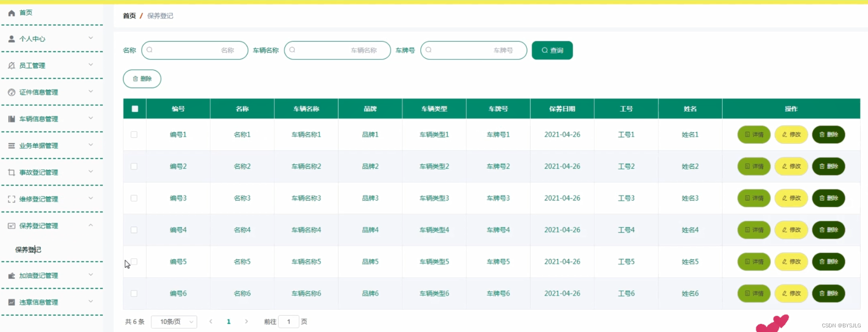This screenshot has width=868, height=332.
Task: Click 详情 for row 编号6
Action: point(754,293)
